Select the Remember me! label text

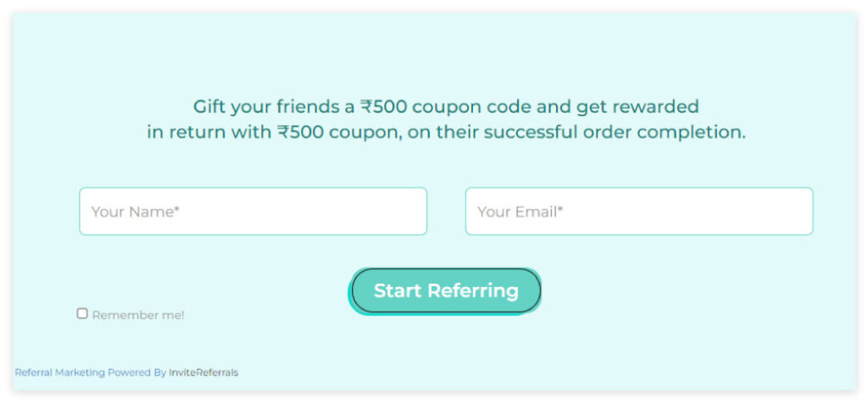point(138,315)
